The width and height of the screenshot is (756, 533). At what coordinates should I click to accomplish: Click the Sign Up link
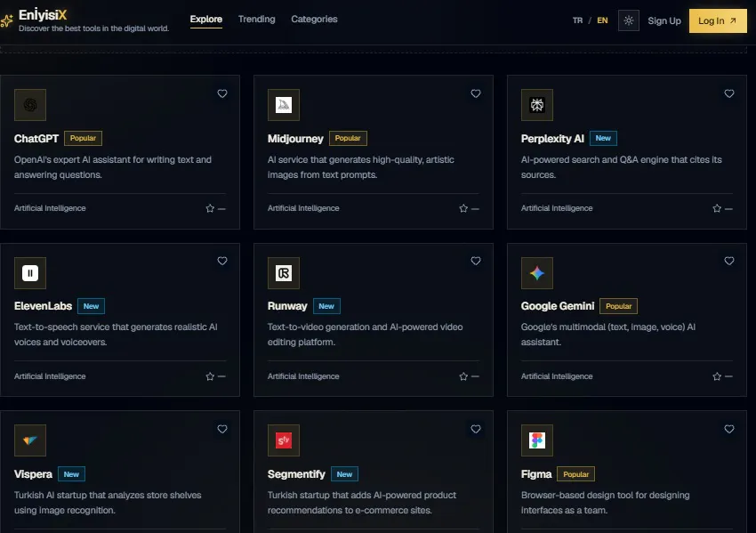click(x=664, y=20)
